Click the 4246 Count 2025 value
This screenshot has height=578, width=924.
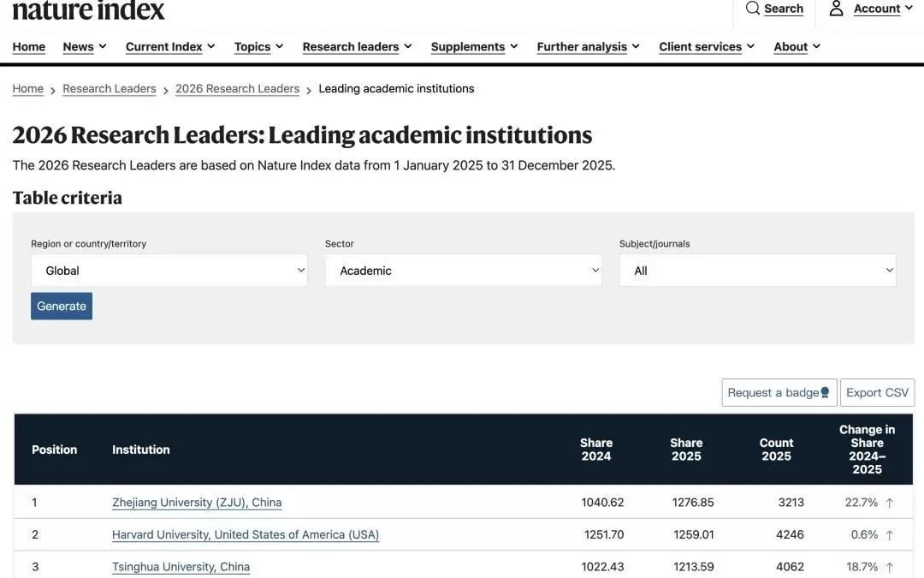point(790,534)
